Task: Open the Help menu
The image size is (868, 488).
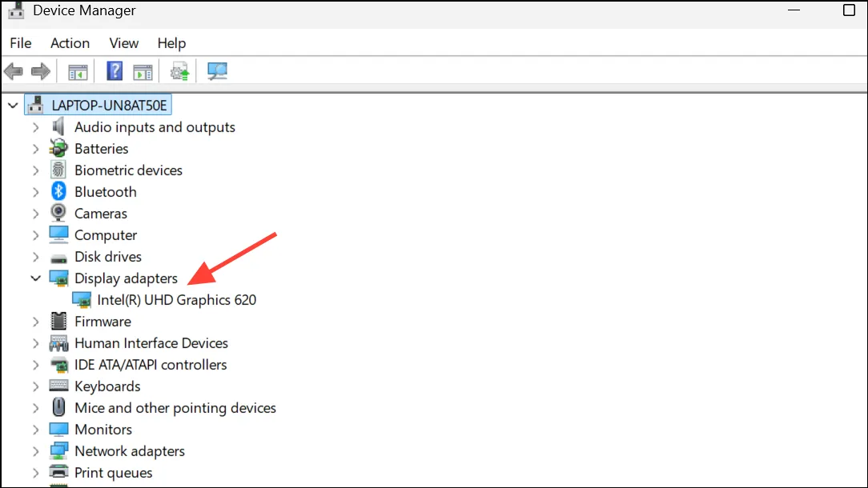Action: coord(171,43)
